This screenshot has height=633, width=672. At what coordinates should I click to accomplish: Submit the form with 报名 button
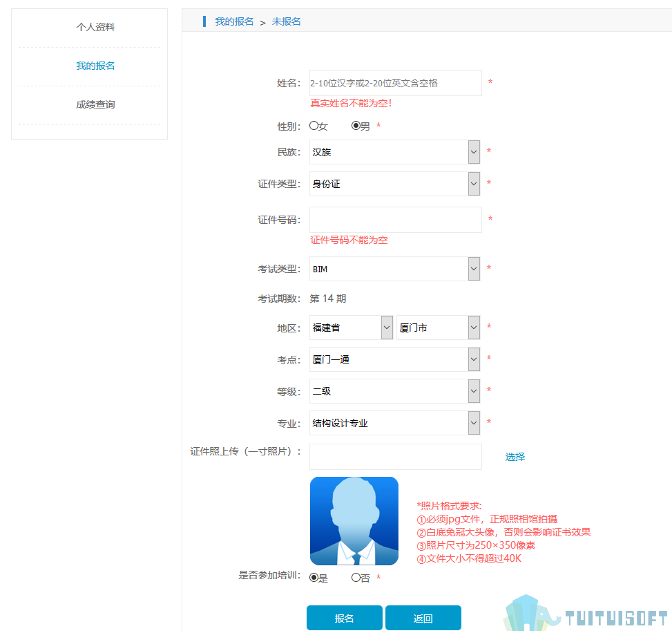(x=344, y=618)
